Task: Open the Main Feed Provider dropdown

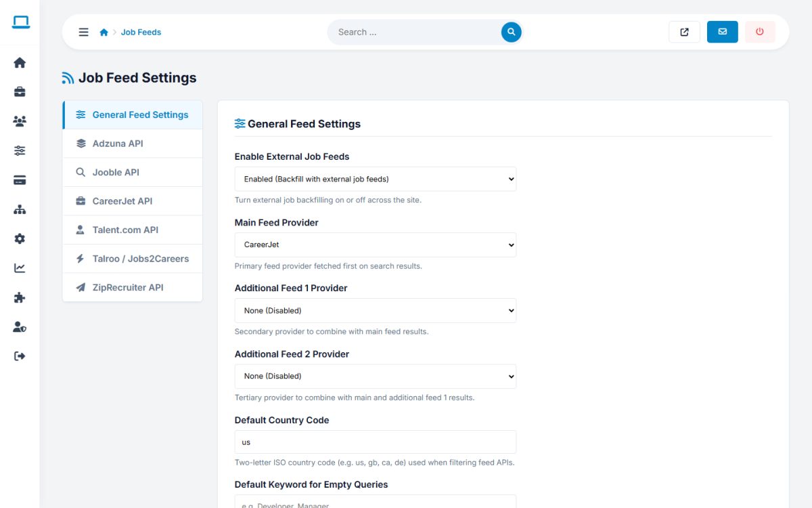Action: pyautogui.click(x=376, y=245)
